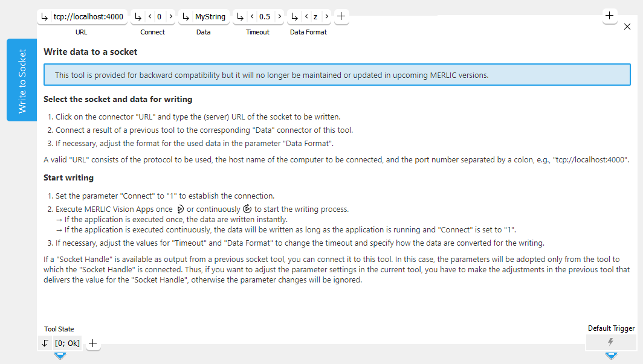
Task: Click the Default Trigger lightning icon
Action: (x=610, y=342)
